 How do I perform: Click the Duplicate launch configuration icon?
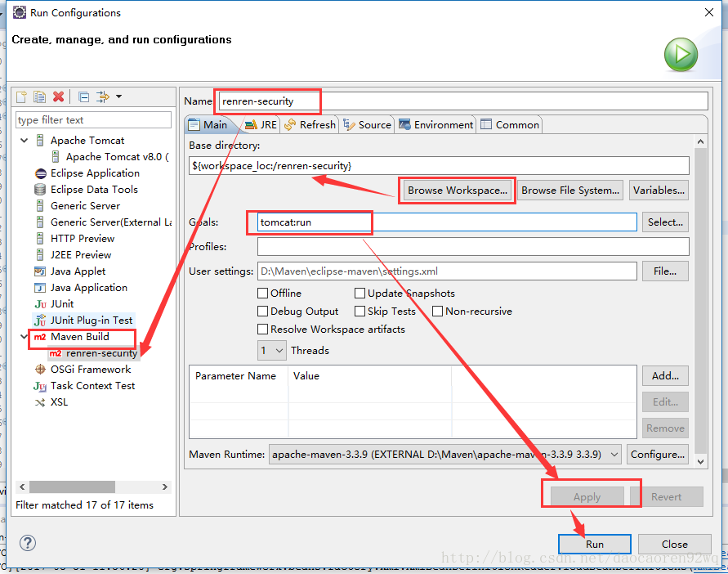coord(39,96)
